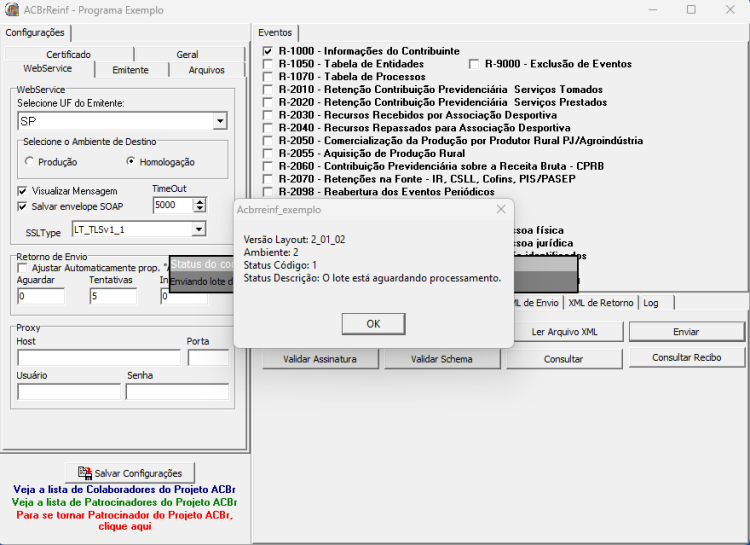Click the Aguardar input field

coord(41,296)
